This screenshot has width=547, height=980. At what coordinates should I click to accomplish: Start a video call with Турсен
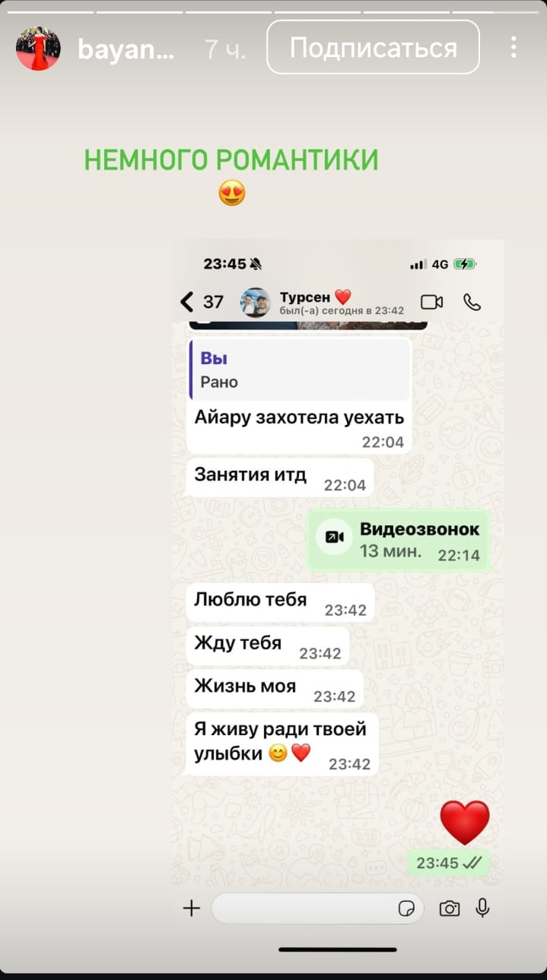pyautogui.click(x=431, y=302)
